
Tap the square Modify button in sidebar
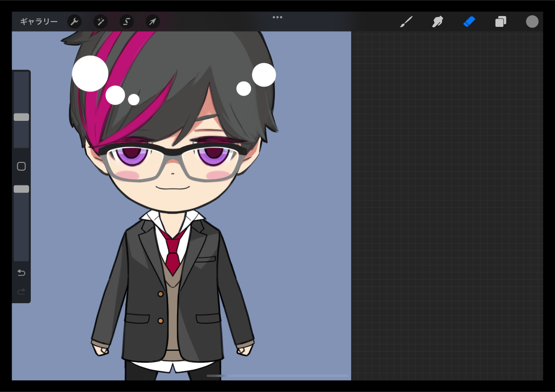[x=21, y=166]
